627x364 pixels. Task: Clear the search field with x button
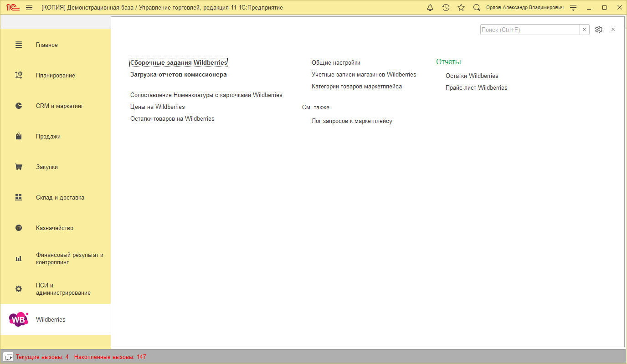click(585, 30)
